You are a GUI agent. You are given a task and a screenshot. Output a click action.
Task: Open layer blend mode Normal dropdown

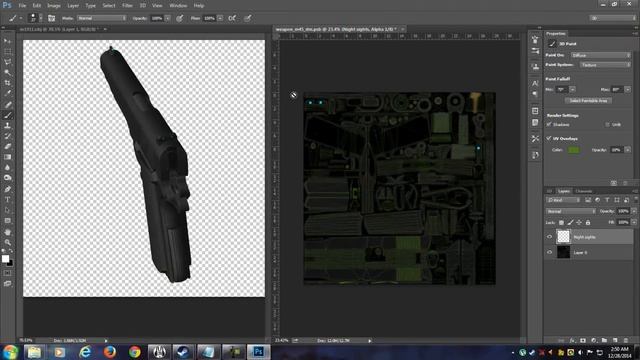(571, 211)
